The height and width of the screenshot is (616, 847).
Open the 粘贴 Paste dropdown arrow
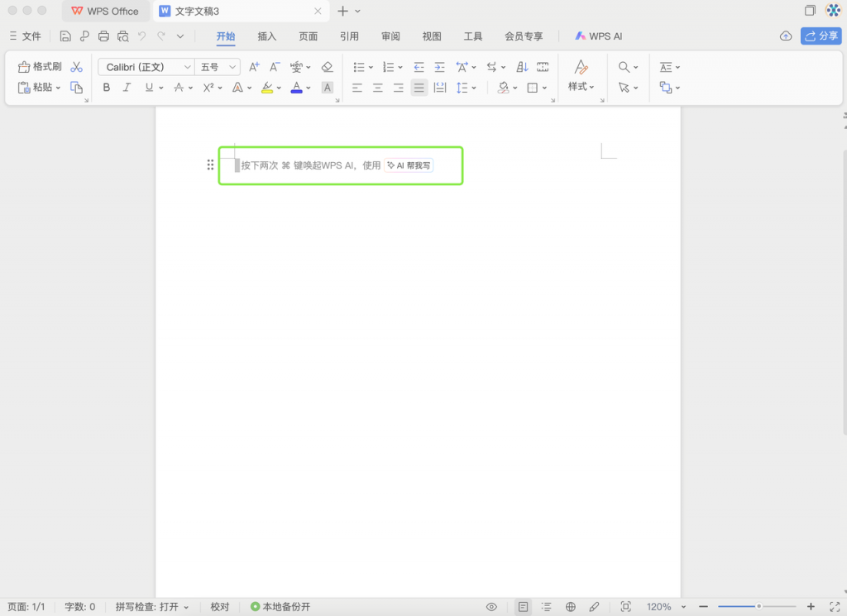point(58,88)
